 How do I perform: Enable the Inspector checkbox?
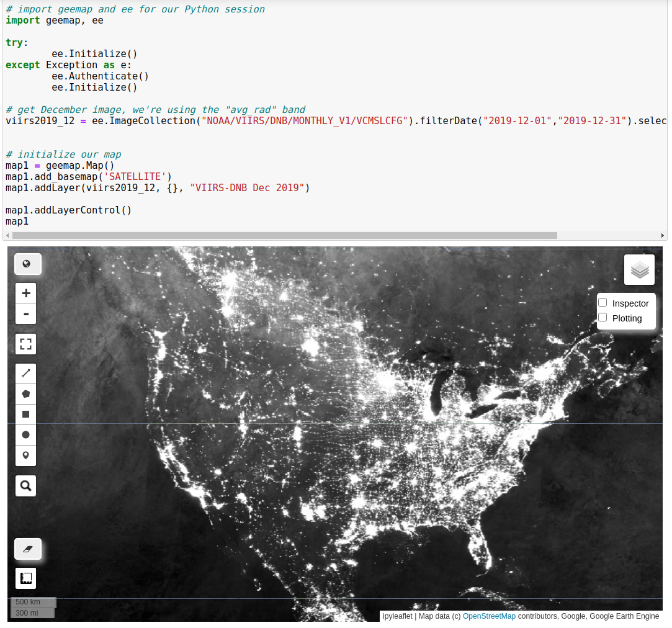tap(603, 302)
